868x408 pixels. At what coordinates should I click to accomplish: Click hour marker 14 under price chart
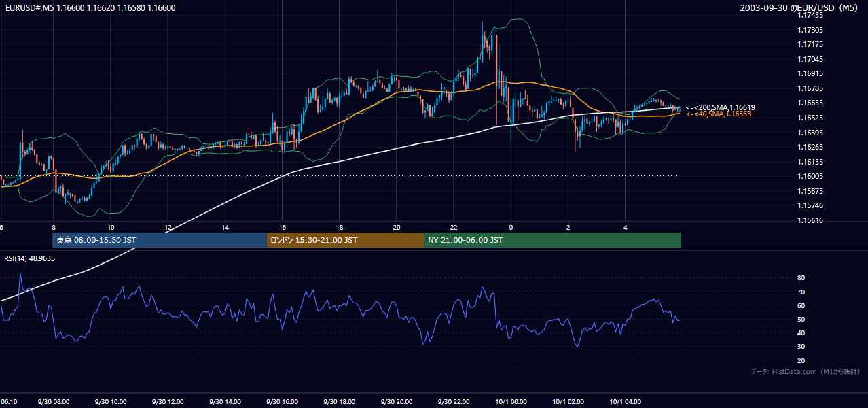coord(225,227)
